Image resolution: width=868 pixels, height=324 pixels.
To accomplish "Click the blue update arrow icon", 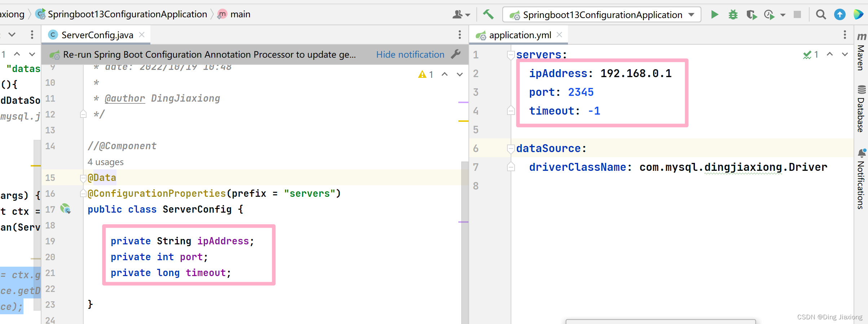I will (840, 14).
